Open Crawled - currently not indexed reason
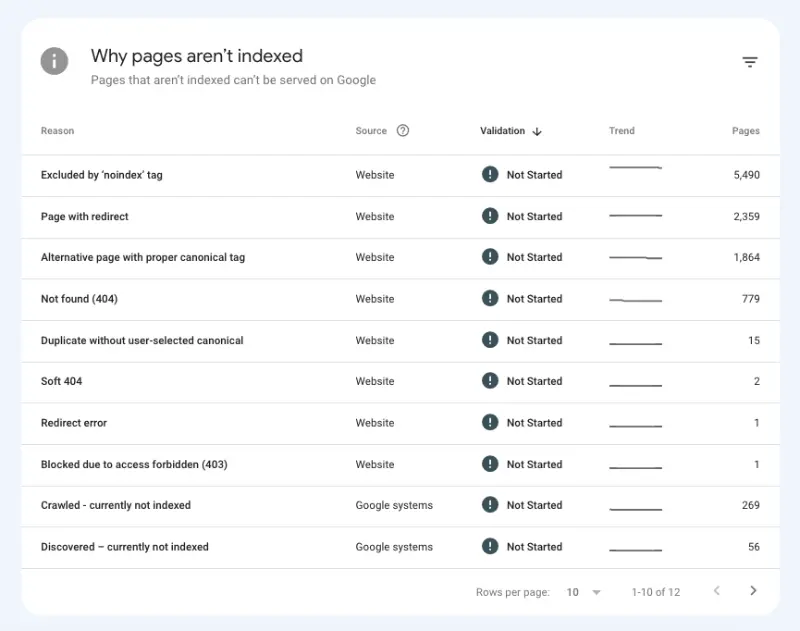 (x=116, y=505)
